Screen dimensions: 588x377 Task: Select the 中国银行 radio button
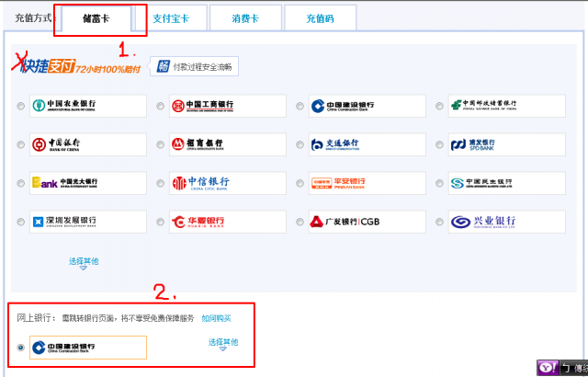(x=21, y=144)
